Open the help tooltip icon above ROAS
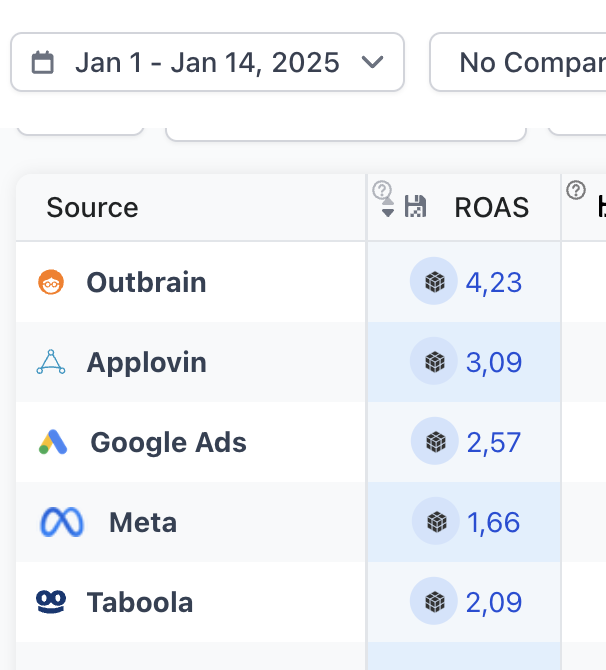 (382, 190)
